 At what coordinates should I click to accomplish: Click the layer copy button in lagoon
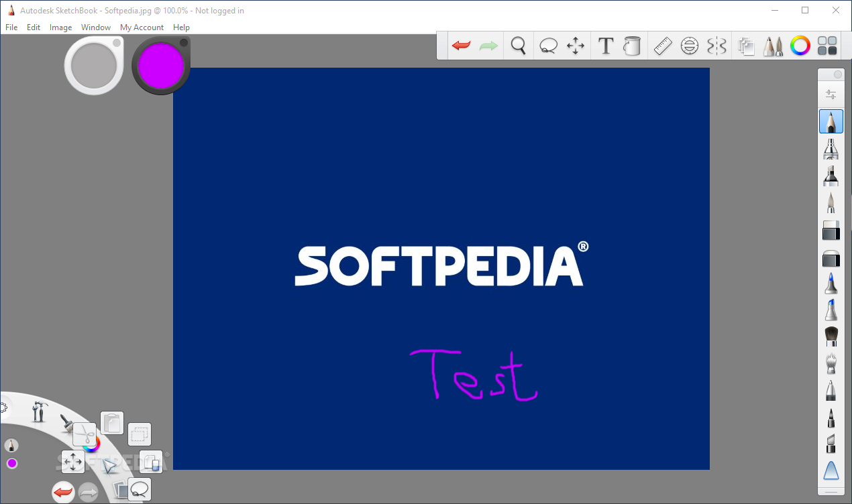coord(151,462)
